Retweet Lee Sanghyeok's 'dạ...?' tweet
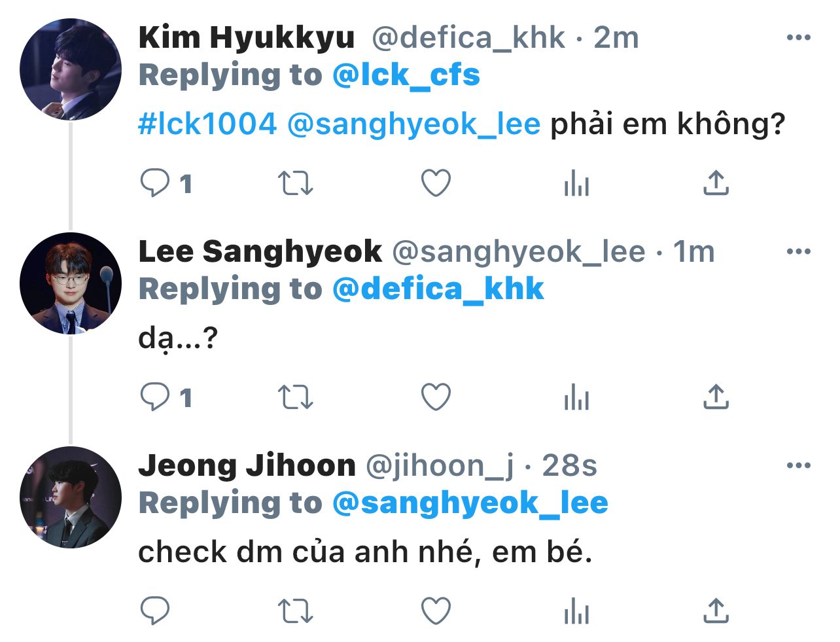Viewport: 840px width, 642px height. (296, 397)
